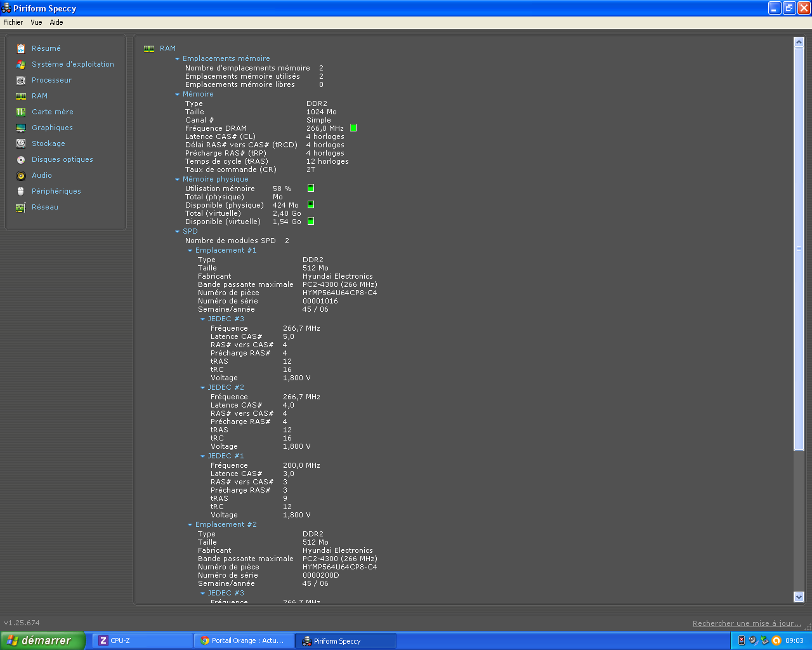Collapse JEDEC #2 node

[x=202, y=387]
